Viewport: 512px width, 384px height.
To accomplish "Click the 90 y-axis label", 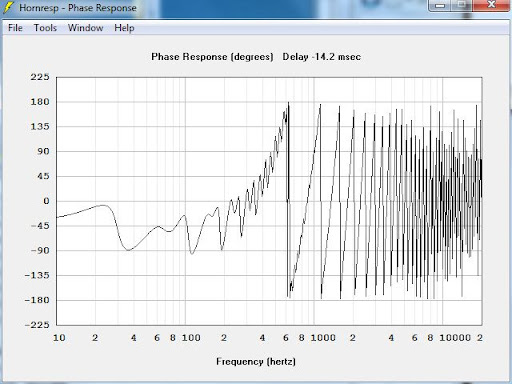I will tap(43, 151).
